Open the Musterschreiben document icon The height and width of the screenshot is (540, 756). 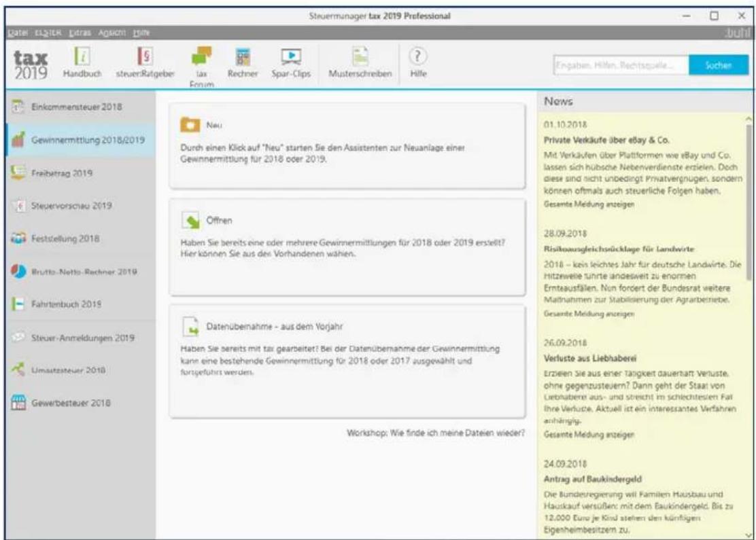(x=360, y=56)
